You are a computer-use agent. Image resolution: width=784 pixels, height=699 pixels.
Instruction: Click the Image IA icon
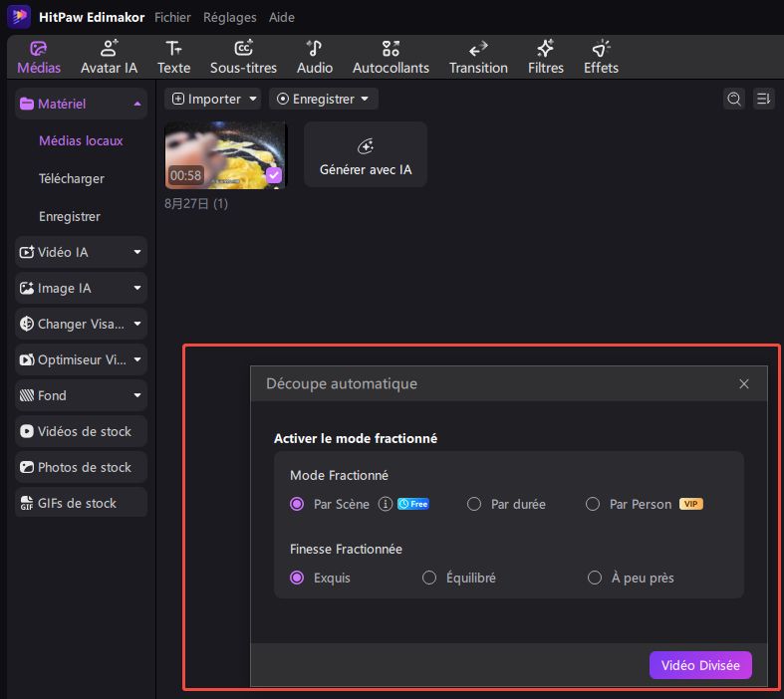(x=27, y=289)
